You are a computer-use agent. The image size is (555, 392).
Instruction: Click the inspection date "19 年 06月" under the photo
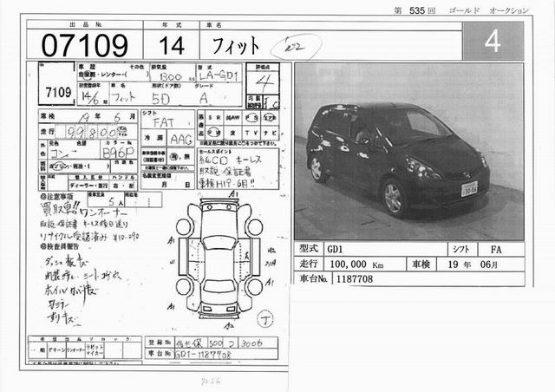point(473,265)
